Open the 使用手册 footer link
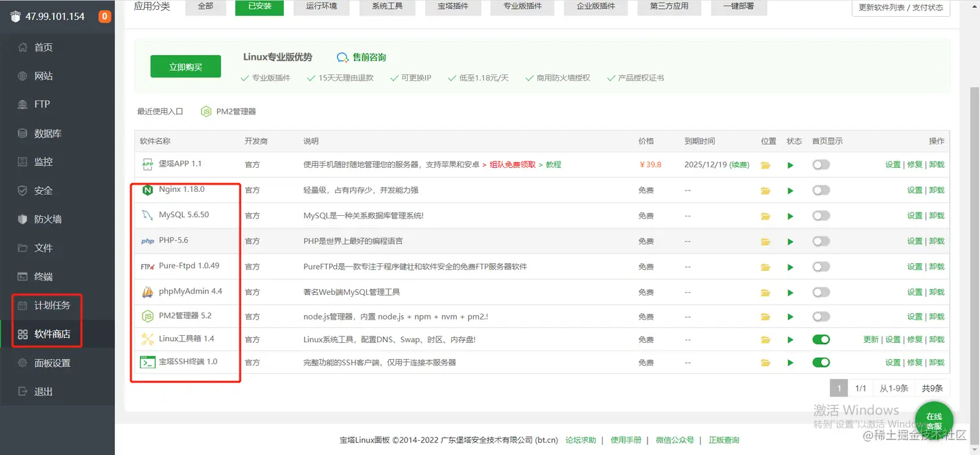 pos(626,440)
